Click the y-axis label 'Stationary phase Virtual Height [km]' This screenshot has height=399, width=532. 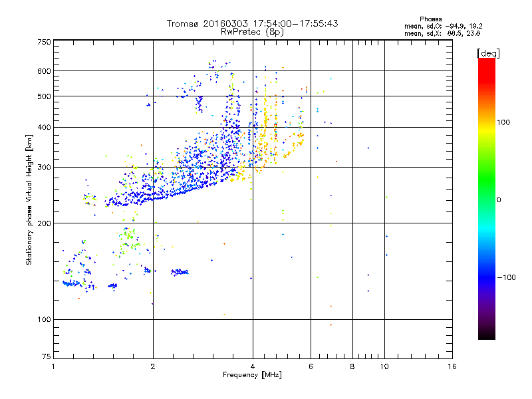click(x=29, y=199)
